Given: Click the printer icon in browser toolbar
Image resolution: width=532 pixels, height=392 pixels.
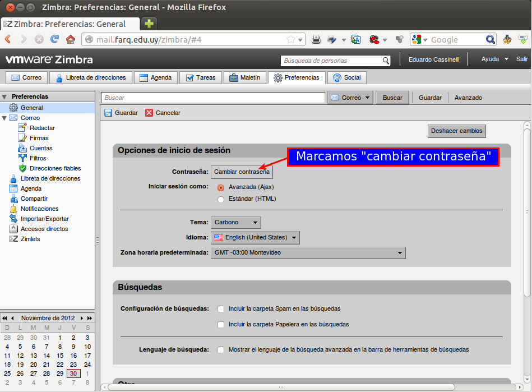Looking at the screenshot, I should tap(316, 39).
